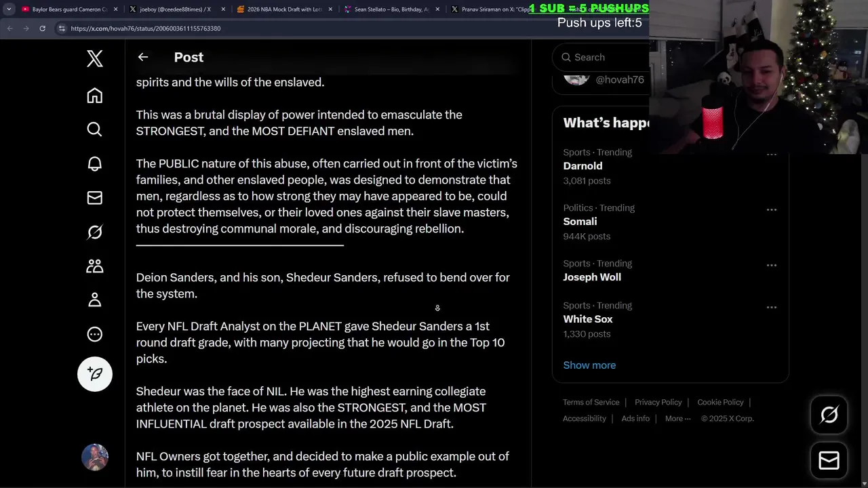Screen dimensions: 868x488
Task: Close the Sean Stellato tab
Action: 437,9
